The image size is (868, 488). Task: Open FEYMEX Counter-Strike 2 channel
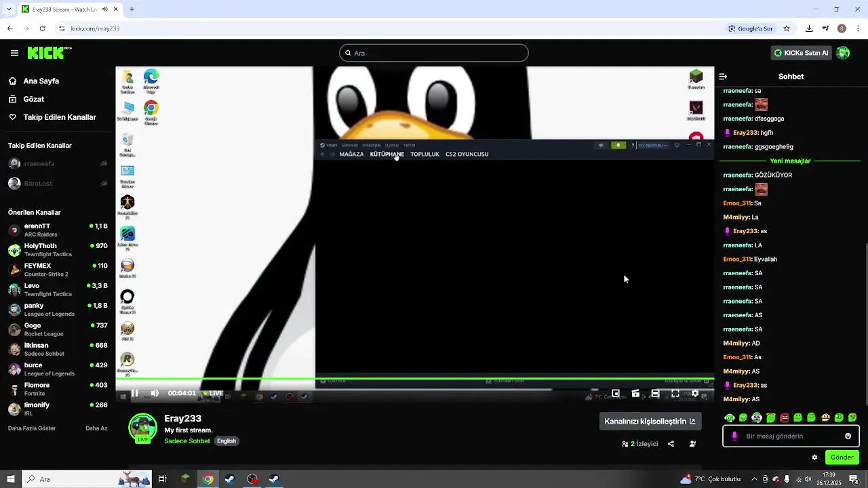(58, 270)
